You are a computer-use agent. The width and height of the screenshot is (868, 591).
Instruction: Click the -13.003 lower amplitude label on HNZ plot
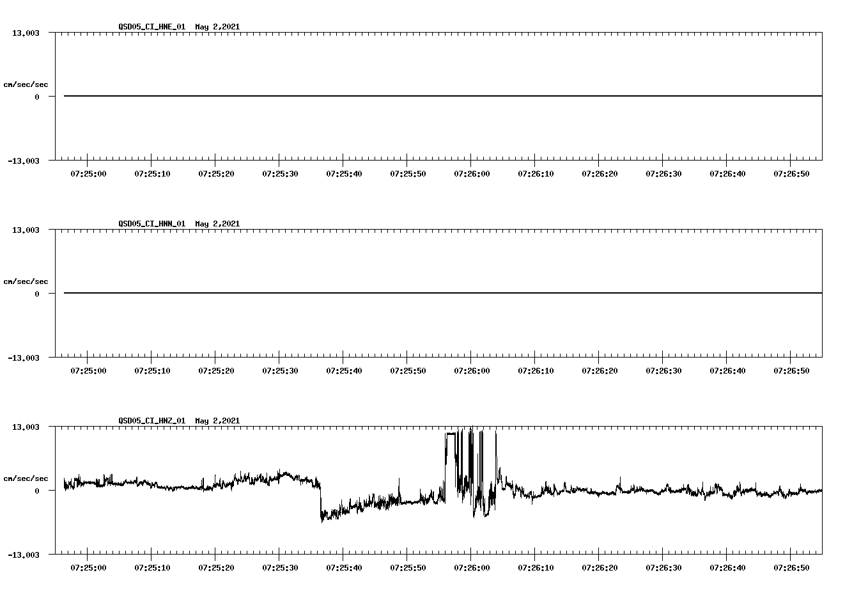24,554
